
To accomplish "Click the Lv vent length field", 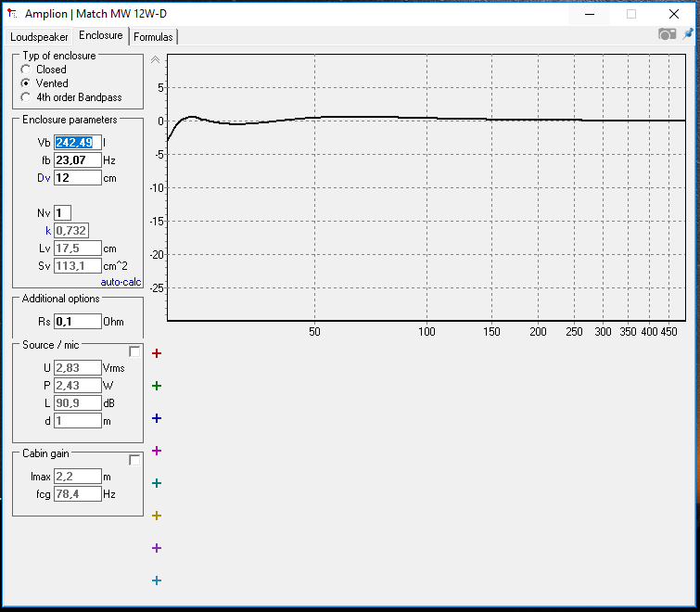I will [x=78, y=249].
